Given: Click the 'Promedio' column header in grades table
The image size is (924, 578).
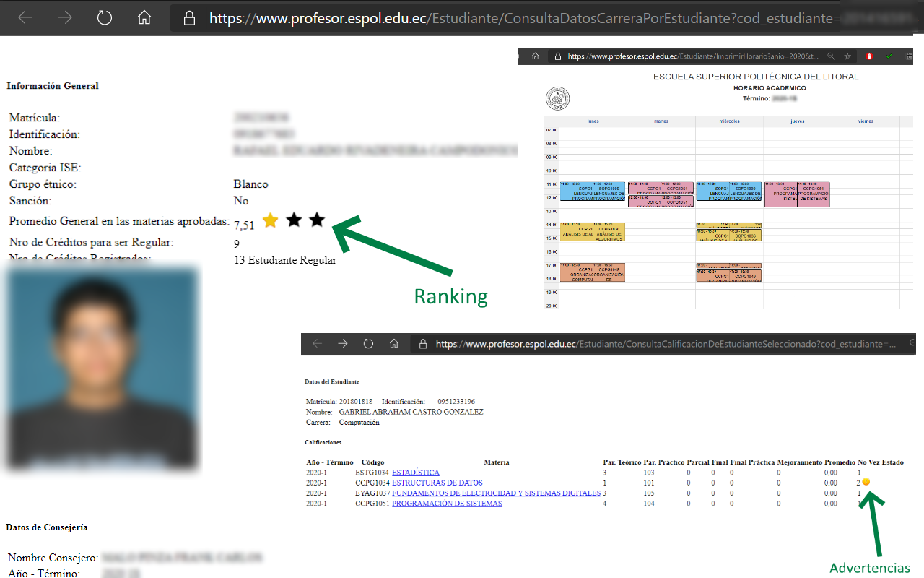Looking at the screenshot, I should pyautogui.click(x=840, y=462).
